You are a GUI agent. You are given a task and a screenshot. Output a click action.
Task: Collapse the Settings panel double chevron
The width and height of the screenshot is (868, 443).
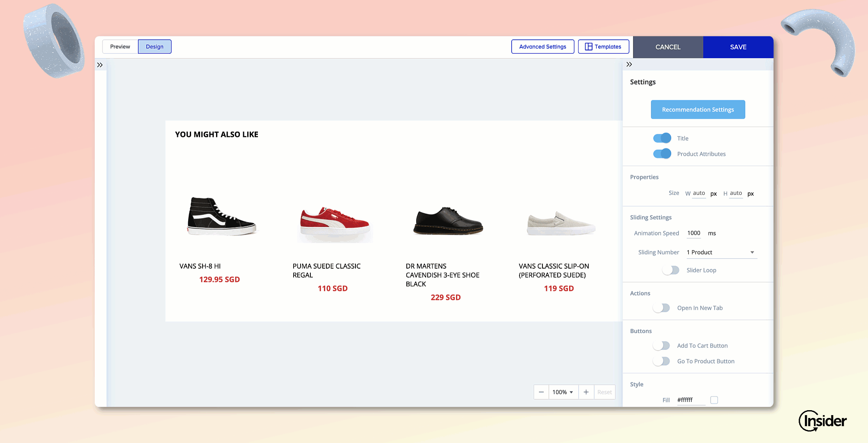pos(629,64)
